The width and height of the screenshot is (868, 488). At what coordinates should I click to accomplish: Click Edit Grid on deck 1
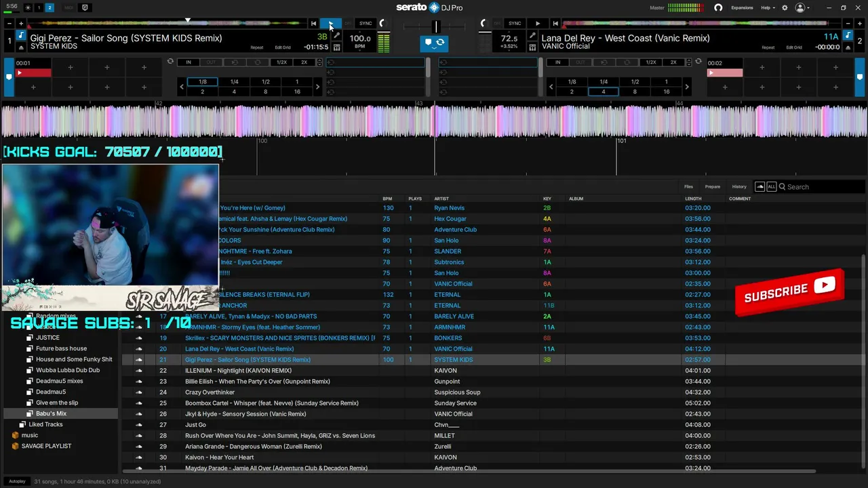point(283,47)
